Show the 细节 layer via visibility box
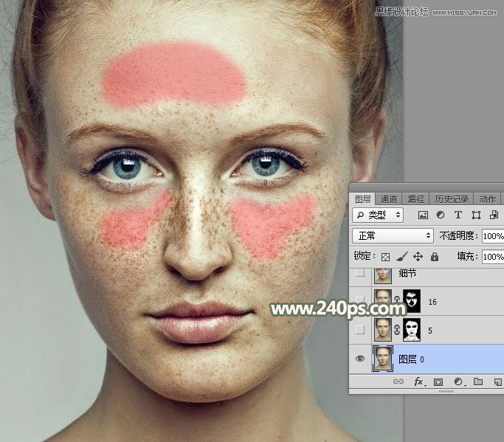504x442 pixels. [360, 274]
